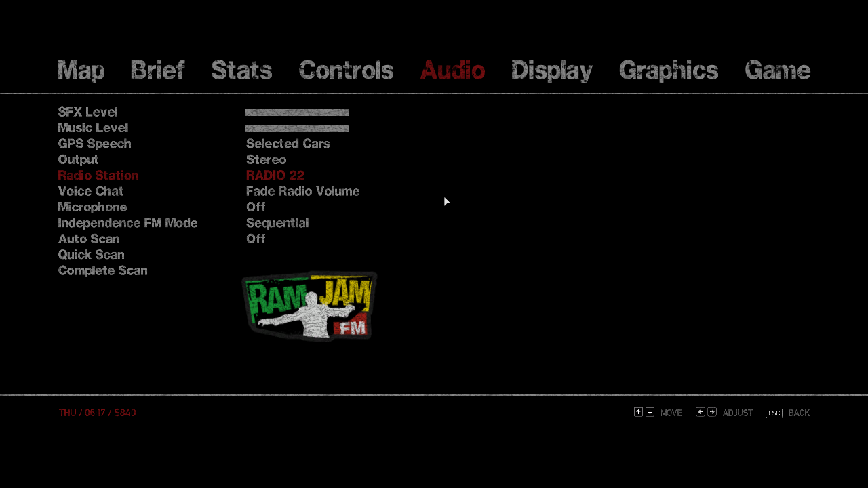Image resolution: width=868 pixels, height=488 pixels.
Task: Open the Stats tab
Action: pyautogui.click(x=242, y=70)
